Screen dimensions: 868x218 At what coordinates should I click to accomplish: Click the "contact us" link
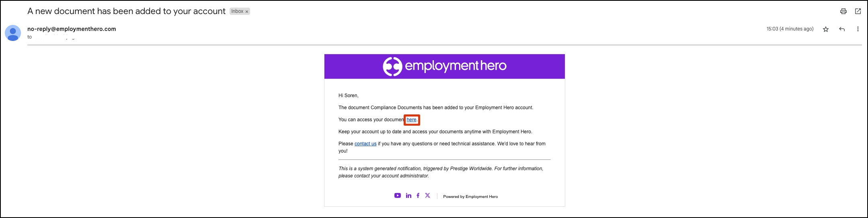click(x=365, y=144)
